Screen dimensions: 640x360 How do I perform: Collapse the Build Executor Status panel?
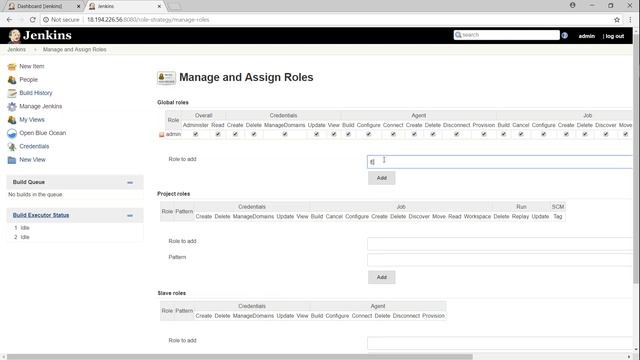pyautogui.click(x=130, y=216)
